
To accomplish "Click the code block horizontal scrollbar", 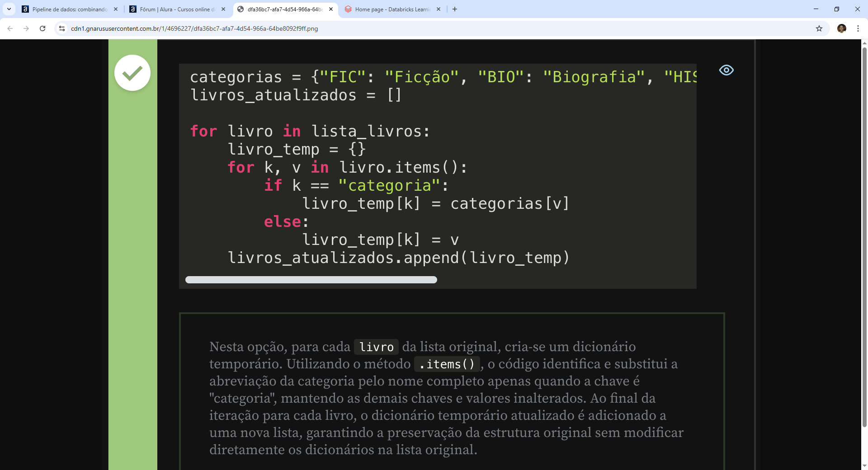I will tap(311, 280).
